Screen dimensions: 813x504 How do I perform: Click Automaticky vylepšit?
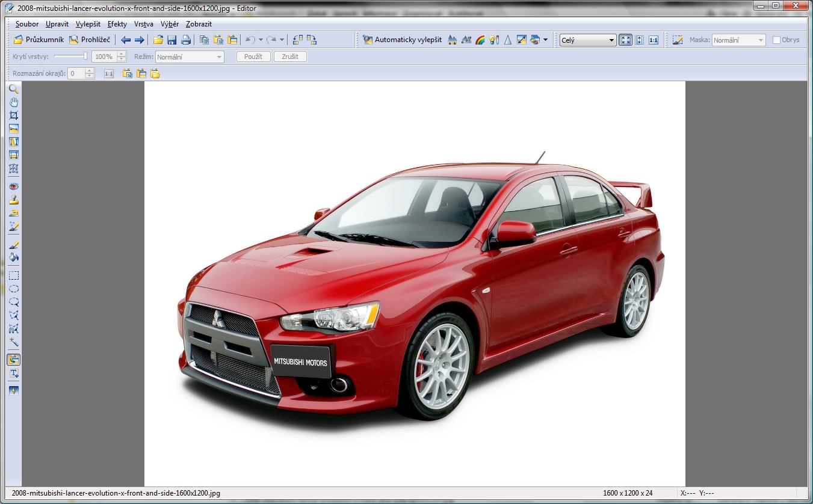[403, 40]
